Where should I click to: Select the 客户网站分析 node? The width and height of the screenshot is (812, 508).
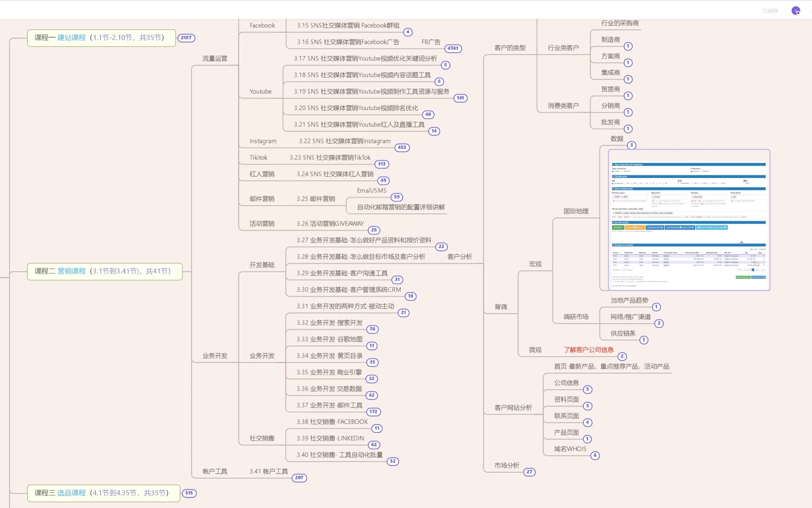pyautogui.click(x=513, y=407)
